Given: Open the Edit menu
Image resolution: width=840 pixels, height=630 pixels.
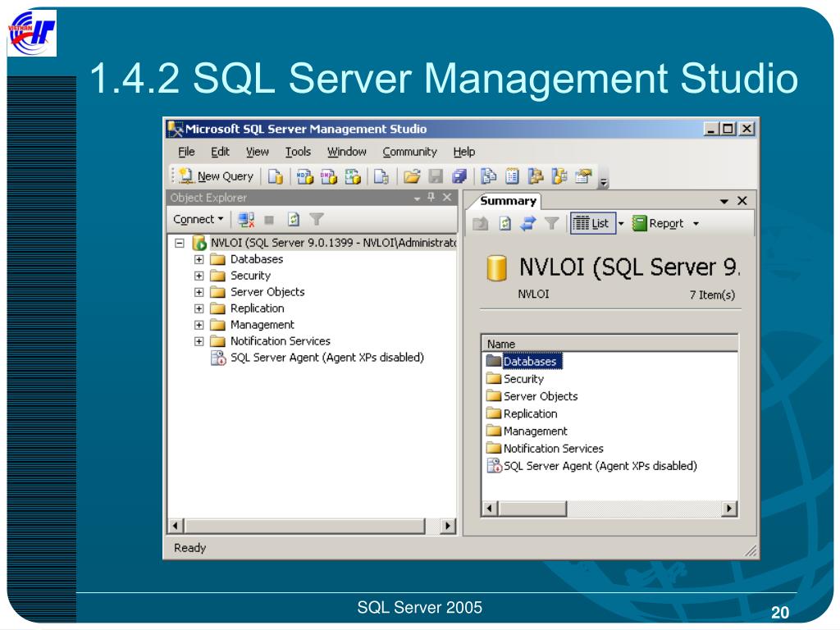Looking at the screenshot, I should pos(220,152).
